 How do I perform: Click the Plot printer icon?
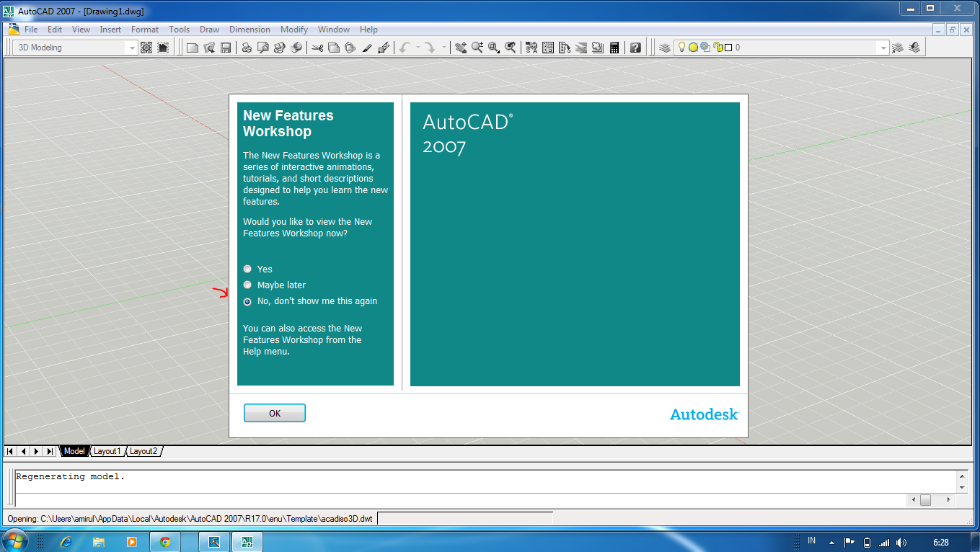247,48
